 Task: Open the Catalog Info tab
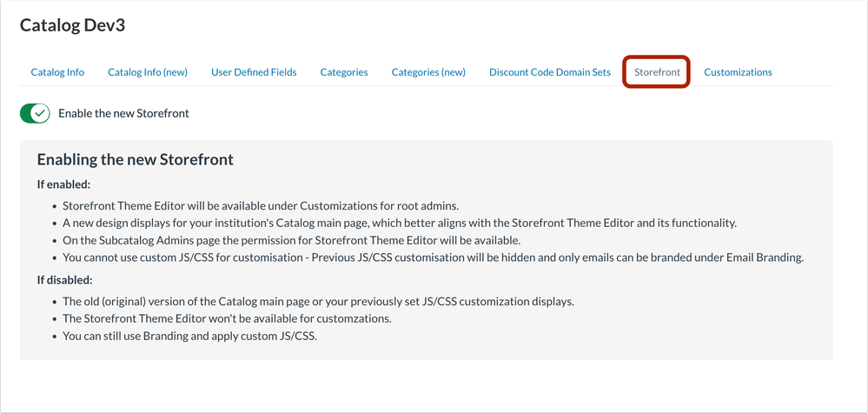pos(57,72)
